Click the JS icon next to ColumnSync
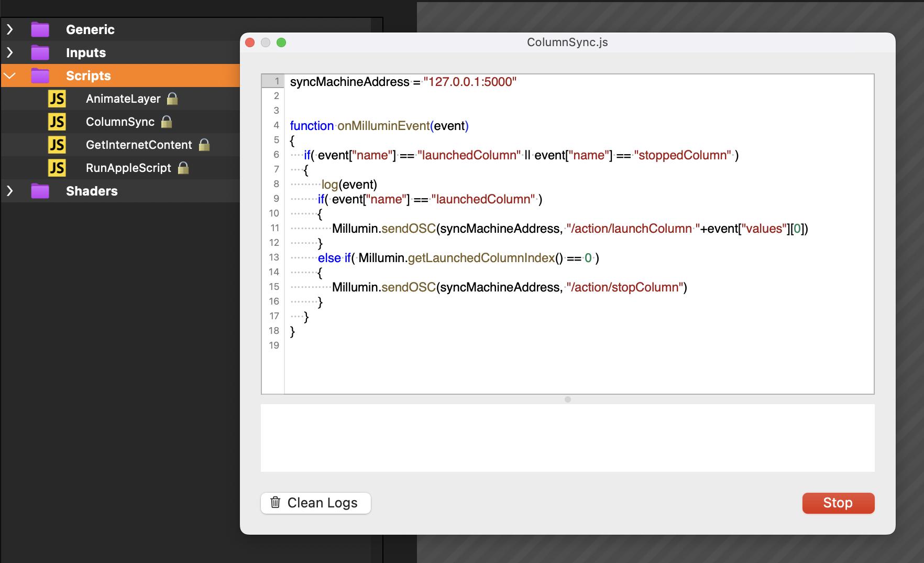Image resolution: width=924 pixels, height=563 pixels. 57,122
